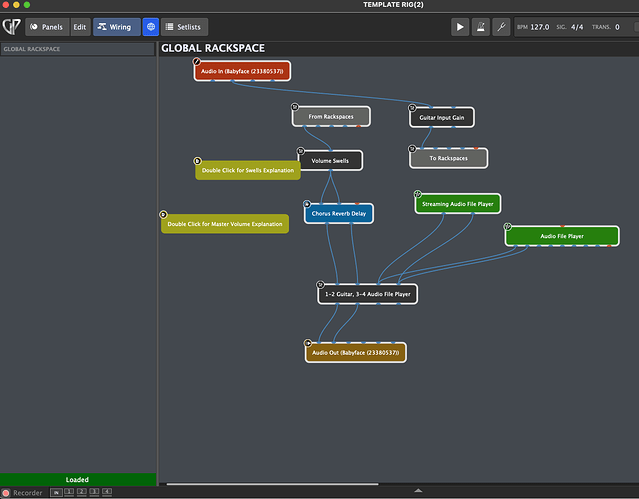Click the red Recorder record button
Screen dimensions: 639x499
point(6,493)
